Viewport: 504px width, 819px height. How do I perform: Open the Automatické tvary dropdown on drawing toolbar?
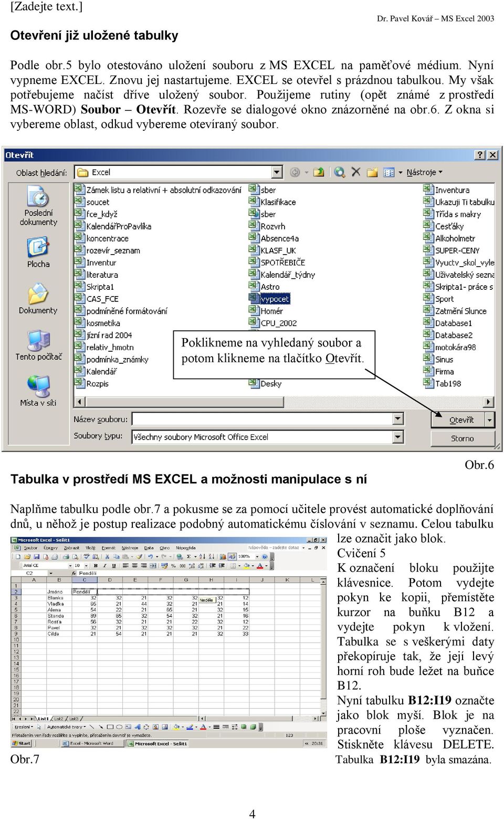point(66,727)
